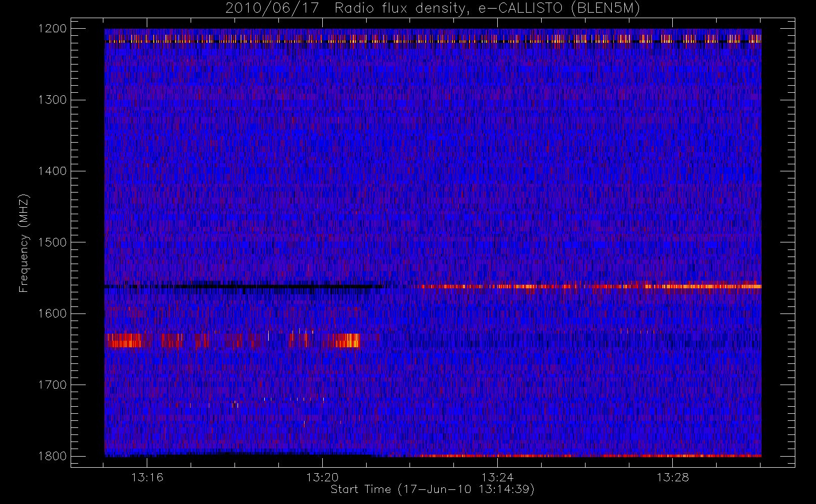Click the 1700 frequency tick label
Image resolution: width=816 pixels, height=504 pixels.
pyautogui.click(x=53, y=385)
